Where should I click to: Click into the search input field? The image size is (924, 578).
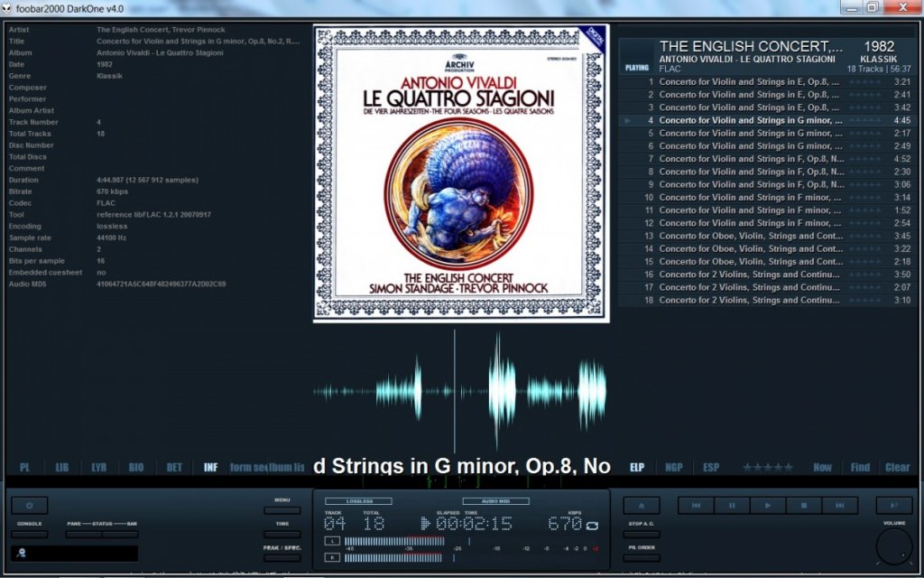(x=74, y=554)
